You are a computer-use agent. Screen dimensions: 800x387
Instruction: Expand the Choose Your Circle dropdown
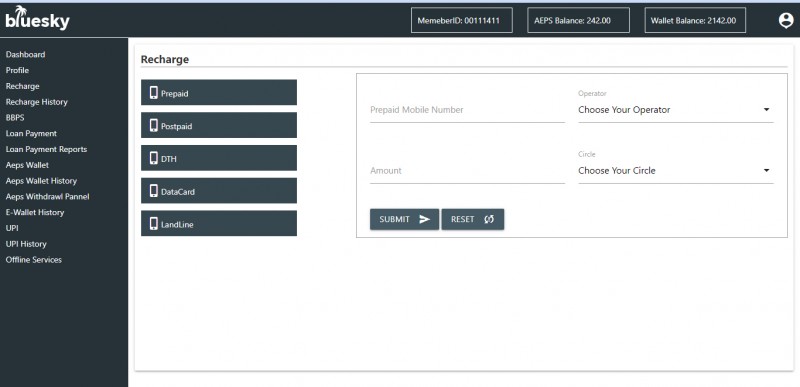(x=676, y=170)
